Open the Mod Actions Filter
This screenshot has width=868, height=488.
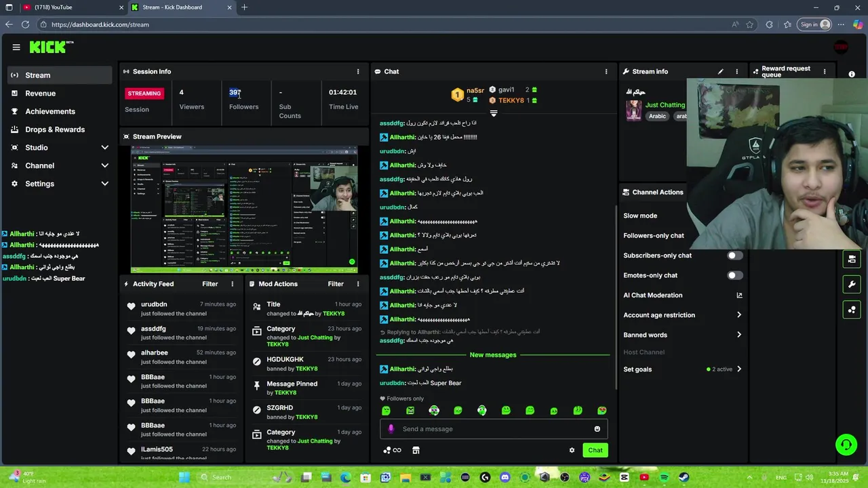coord(336,284)
